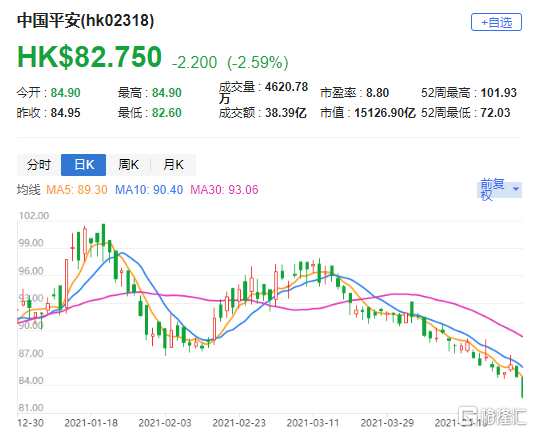Click y-axis label 84.00
The height and width of the screenshot is (433, 533).
pyautogui.click(x=31, y=381)
